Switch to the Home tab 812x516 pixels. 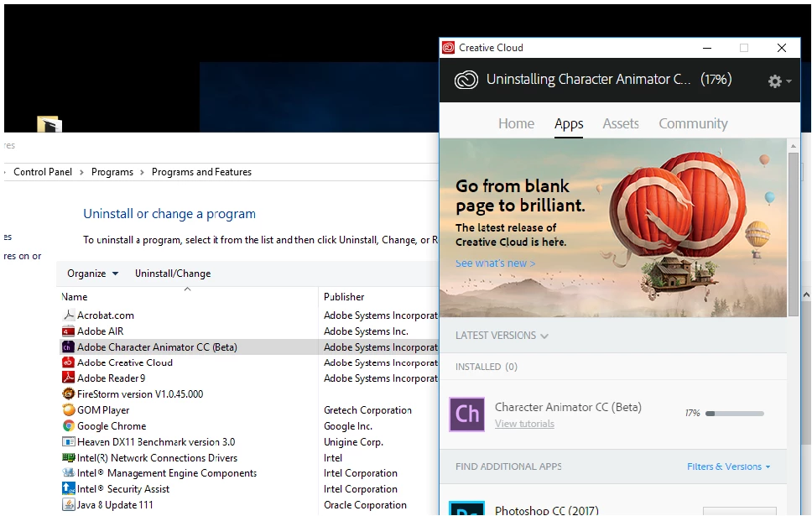tap(516, 123)
